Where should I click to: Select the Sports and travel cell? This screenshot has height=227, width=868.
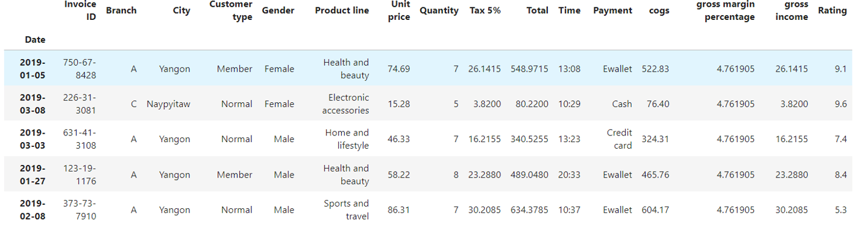pos(345,210)
